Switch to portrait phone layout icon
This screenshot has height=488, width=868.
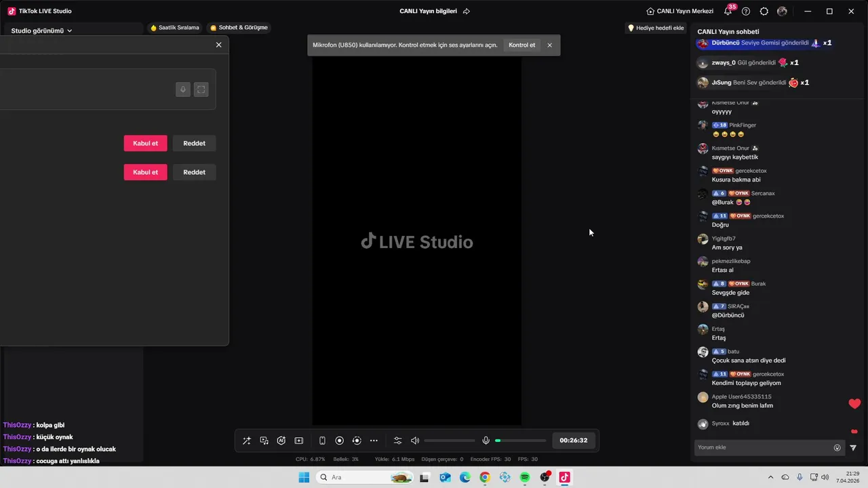[x=322, y=441]
